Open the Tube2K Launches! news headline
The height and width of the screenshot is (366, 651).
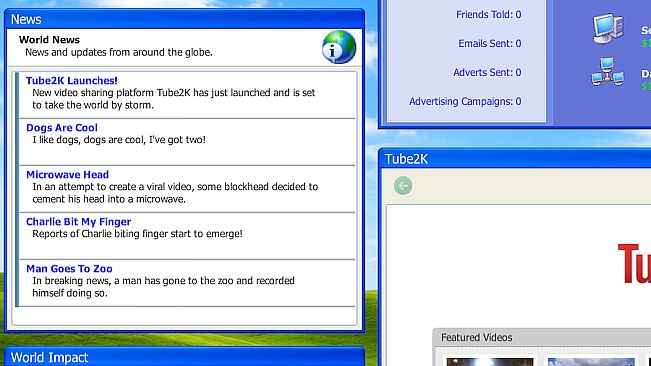[x=72, y=81]
